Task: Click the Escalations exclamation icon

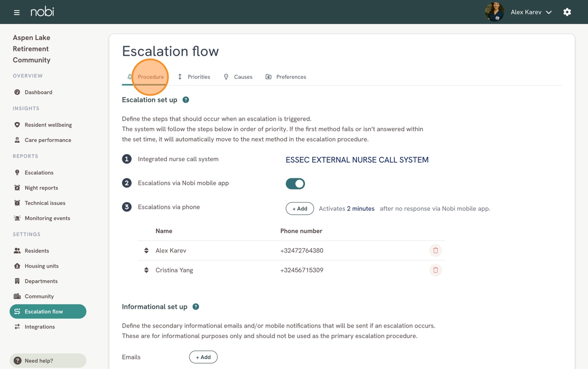Action: click(x=17, y=173)
